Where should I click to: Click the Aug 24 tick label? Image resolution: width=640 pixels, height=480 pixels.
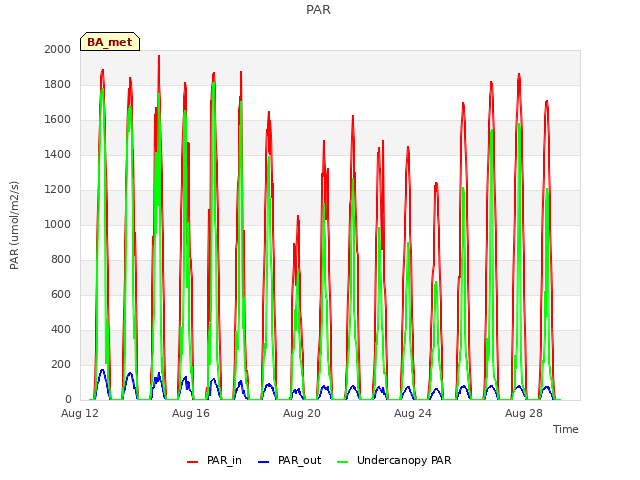[x=413, y=413]
